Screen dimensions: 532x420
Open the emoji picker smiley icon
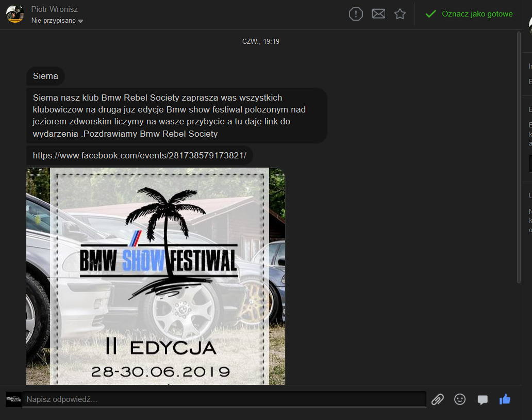click(460, 399)
